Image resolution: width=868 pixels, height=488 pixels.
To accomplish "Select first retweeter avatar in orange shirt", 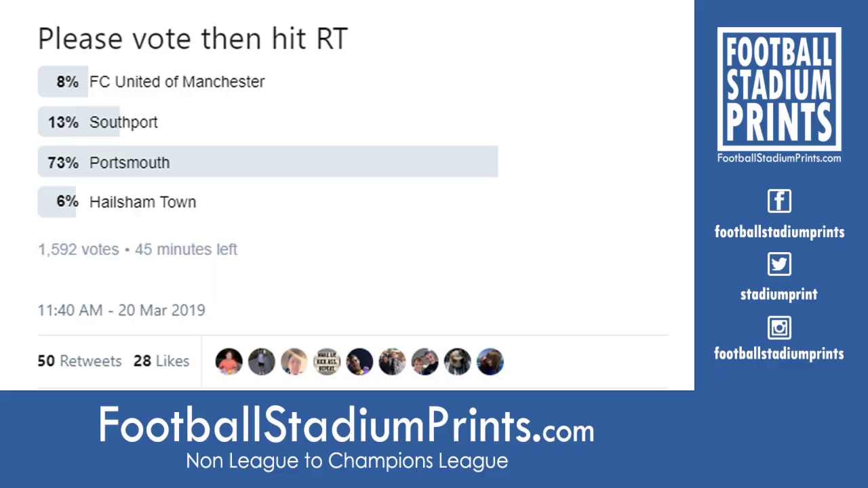I will pyautogui.click(x=229, y=362).
